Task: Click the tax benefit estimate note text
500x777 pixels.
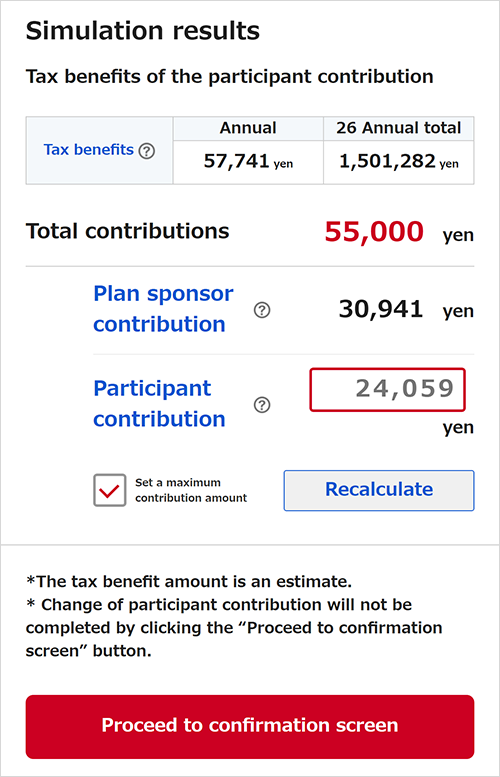Action: click(x=189, y=581)
